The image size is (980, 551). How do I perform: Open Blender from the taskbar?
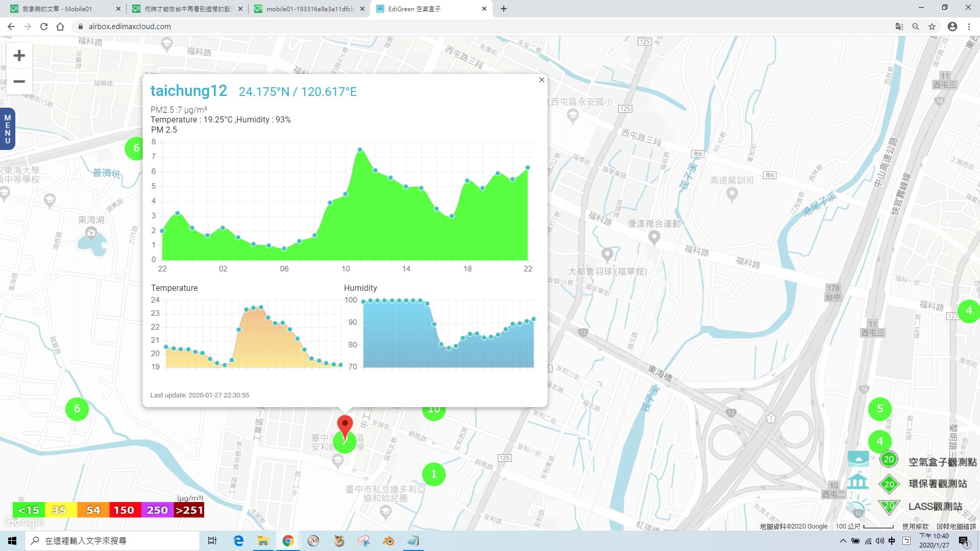388,541
